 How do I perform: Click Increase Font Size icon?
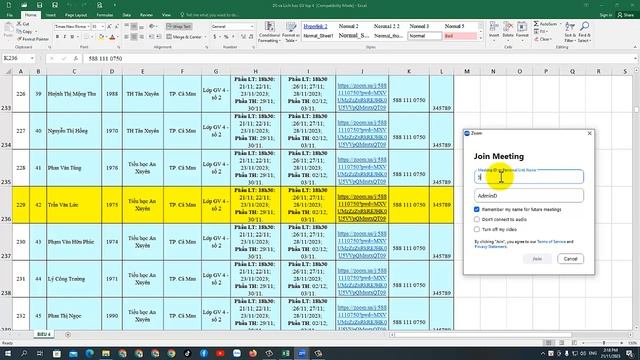click(x=109, y=27)
